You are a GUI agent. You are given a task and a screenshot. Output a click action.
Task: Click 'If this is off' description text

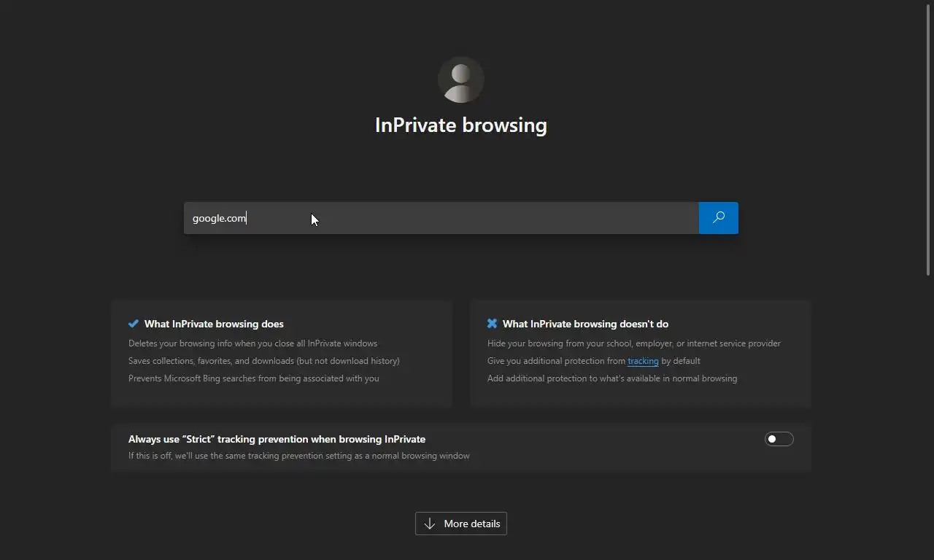[x=298, y=456]
